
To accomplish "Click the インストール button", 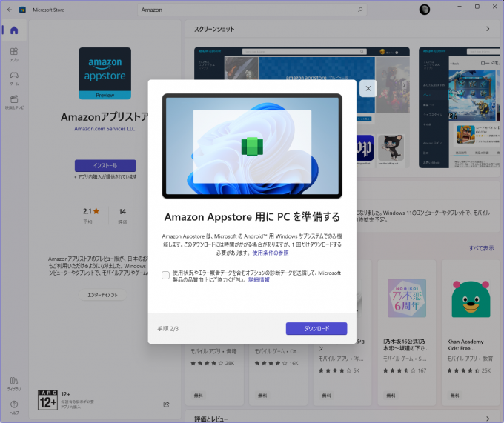I will (105, 166).
